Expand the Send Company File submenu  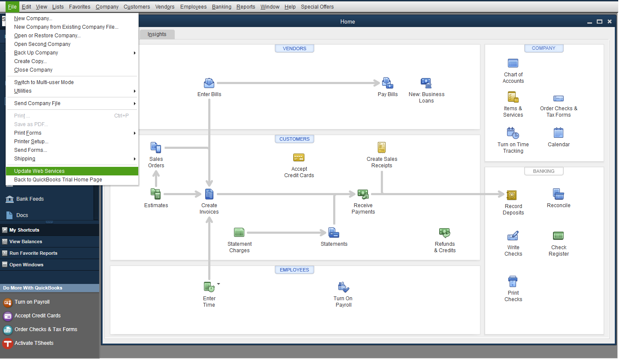click(x=72, y=103)
